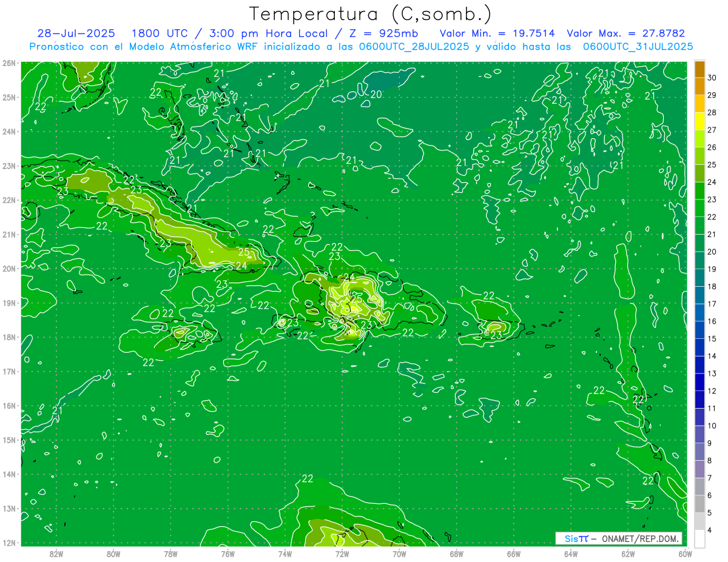Click the '76W' longitude axis label
Image resolution: width=728 pixels, height=562 pixels.
click(228, 553)
